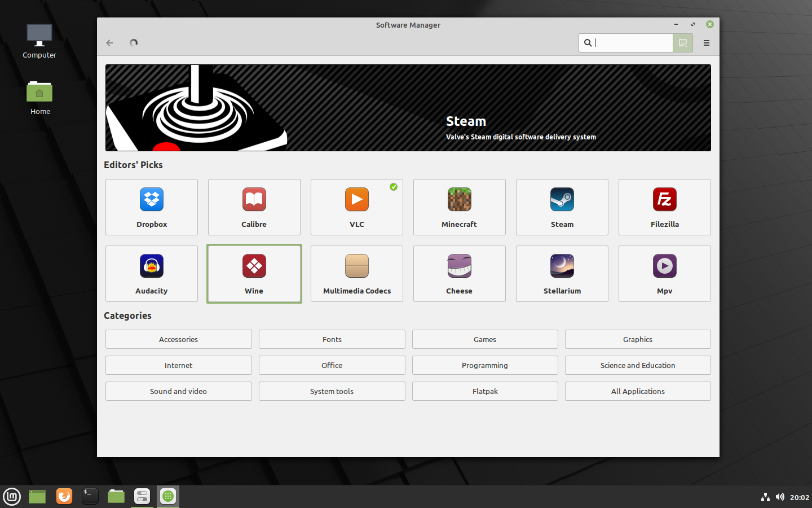Open the Mpv app tile
Image resolution: width=812 pixels, height=508 pixels.
[x=665, y=274]
